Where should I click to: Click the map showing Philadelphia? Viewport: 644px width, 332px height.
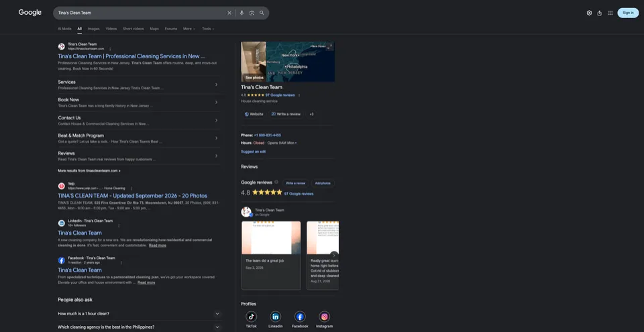point(301,62)
